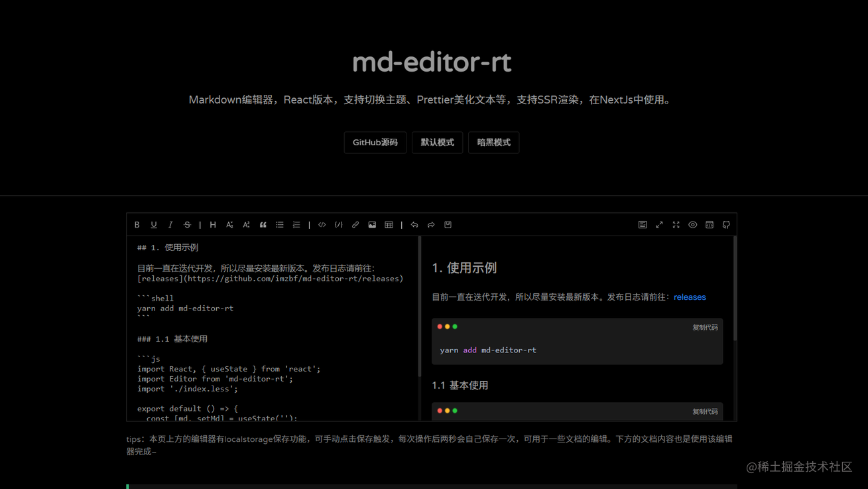Open the GitHub源码 button
This screenshot has width=868, height=489.
[x=375, y=142]
